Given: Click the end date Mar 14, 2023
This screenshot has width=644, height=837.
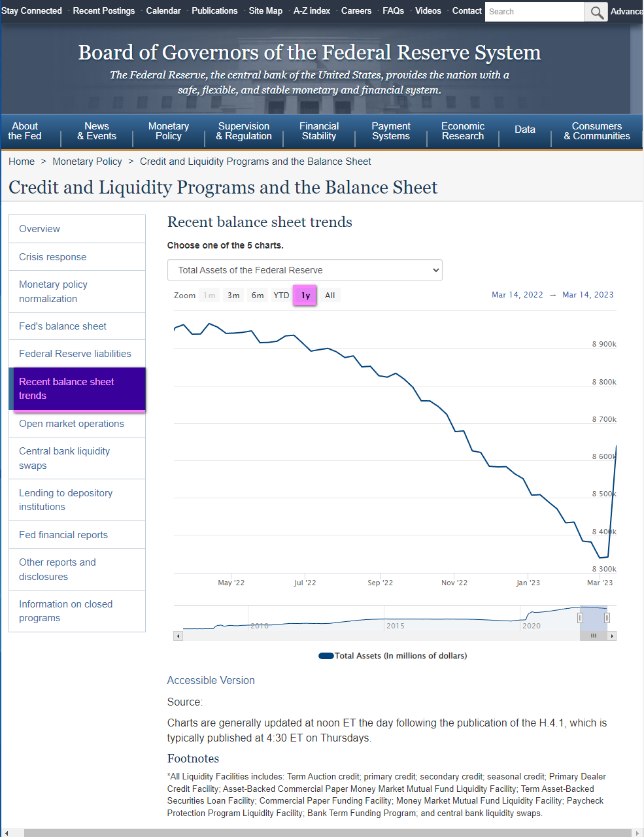Looking at the screenshot, I should (588, 295).
